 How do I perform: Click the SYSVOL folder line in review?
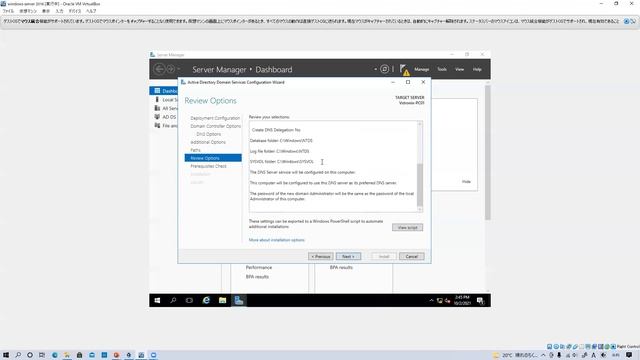click(x=282, y=162)
